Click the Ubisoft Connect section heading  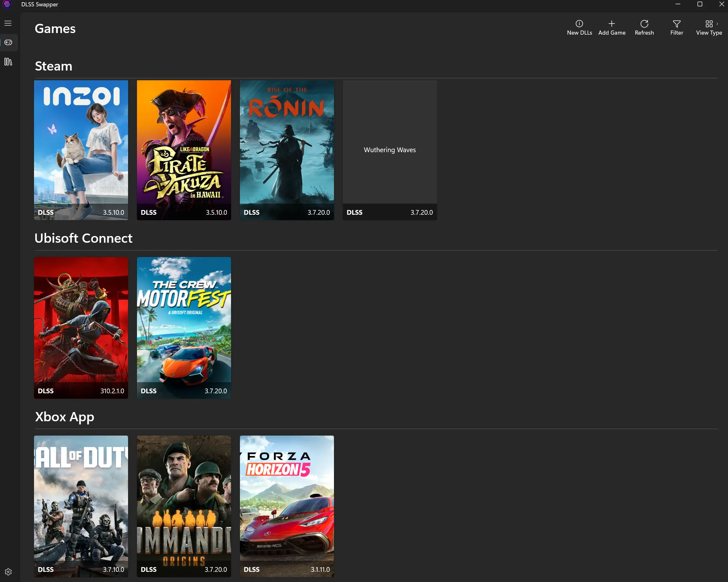click(x=83, y=238)
